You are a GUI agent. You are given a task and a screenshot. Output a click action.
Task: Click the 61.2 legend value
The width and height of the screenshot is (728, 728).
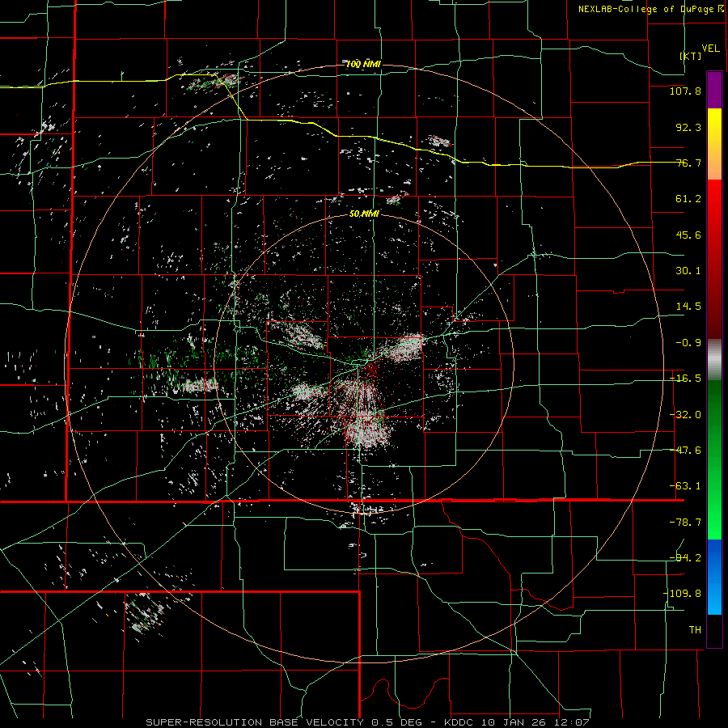pos(688,199)
